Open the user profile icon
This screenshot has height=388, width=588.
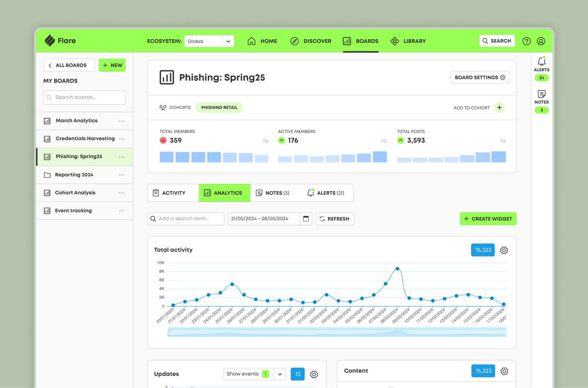point(541,41)
